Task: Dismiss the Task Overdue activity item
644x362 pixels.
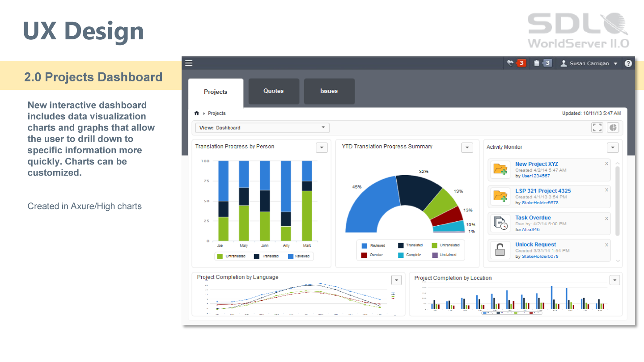Action: tap(606, 219)
